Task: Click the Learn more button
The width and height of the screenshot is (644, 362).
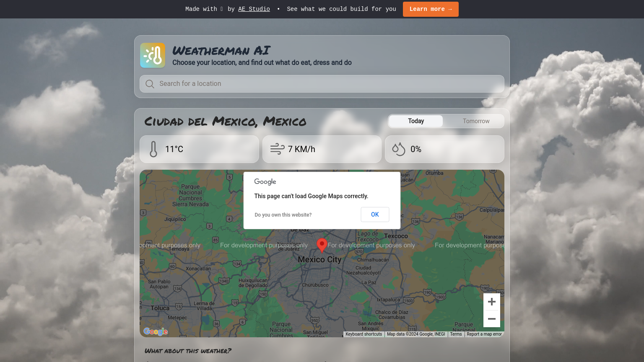Action: click(x=430, y=9)
